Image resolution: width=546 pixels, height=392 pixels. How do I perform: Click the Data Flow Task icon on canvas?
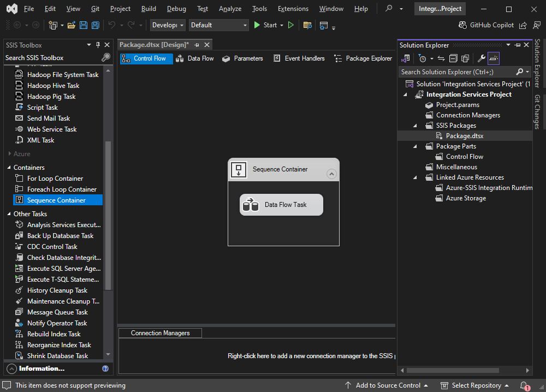(x=251, y=205)
